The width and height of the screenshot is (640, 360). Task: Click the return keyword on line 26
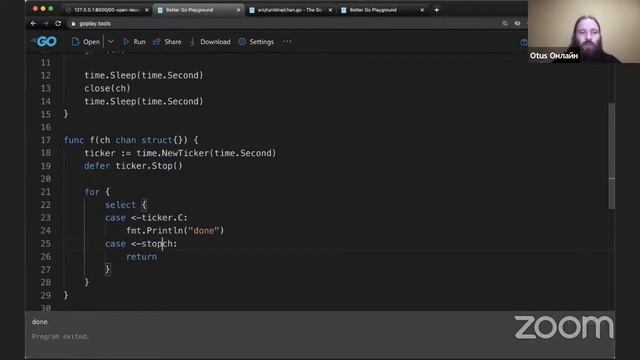[141, 257]
